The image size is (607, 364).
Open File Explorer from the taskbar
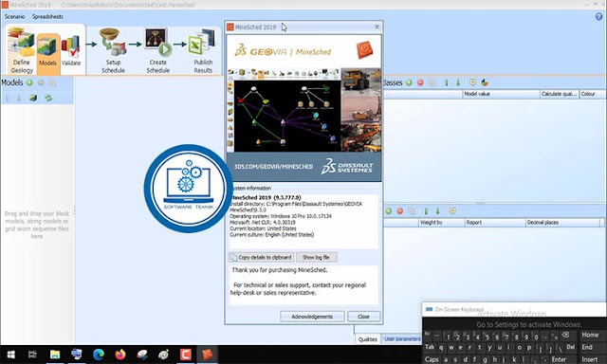point(55,355)
